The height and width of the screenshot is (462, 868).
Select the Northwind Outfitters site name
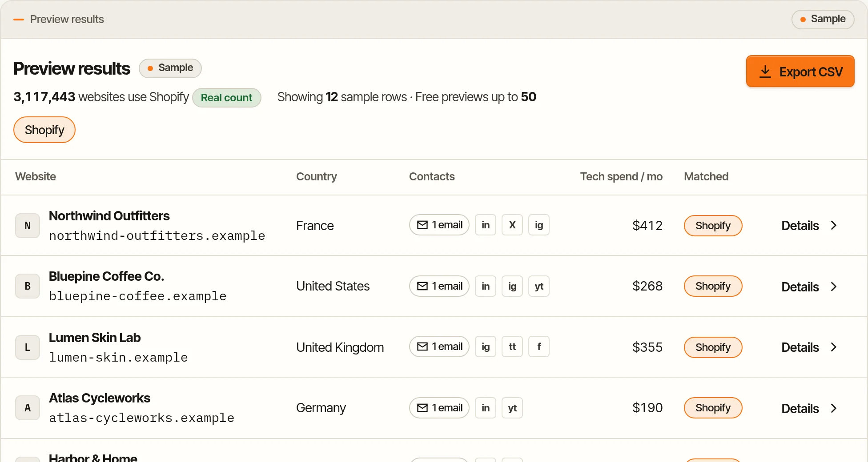[x=109, y=216]
